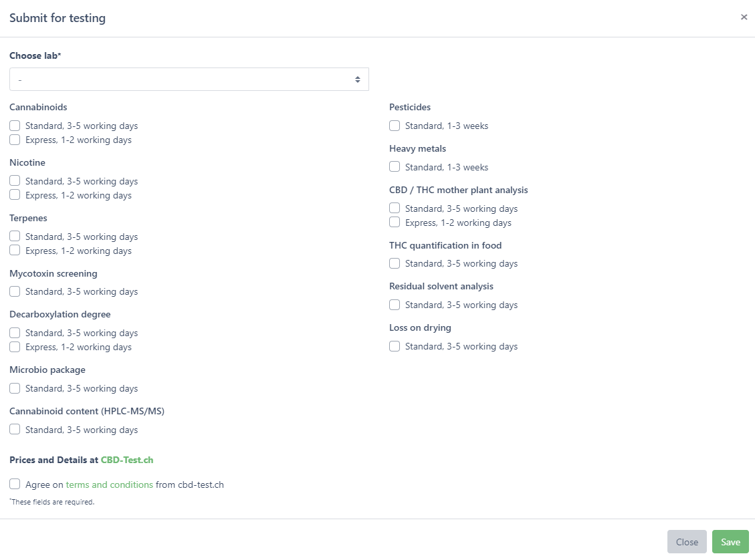
Task: Select CBD/THC mother plant Express option
Action: click(395, 223)
